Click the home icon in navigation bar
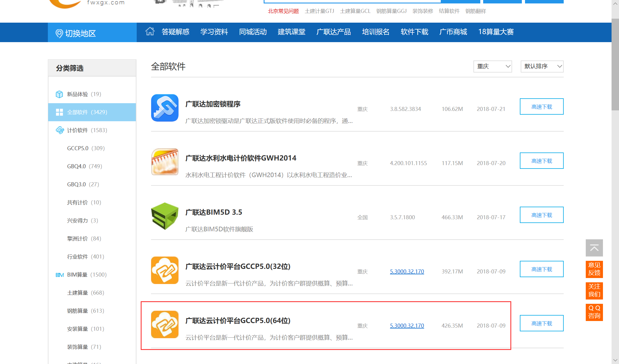The height and width of the screenshot is (364, 619). pyautogui.click(x=150, y=31)
